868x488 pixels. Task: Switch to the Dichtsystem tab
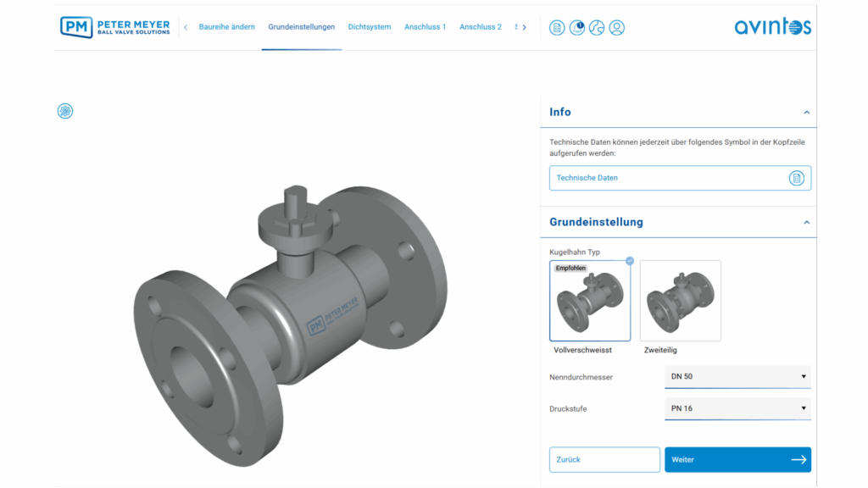pos(370,27)
